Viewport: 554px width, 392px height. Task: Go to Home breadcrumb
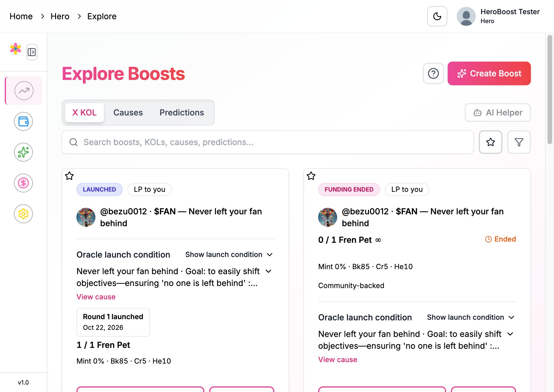[21, 16]
